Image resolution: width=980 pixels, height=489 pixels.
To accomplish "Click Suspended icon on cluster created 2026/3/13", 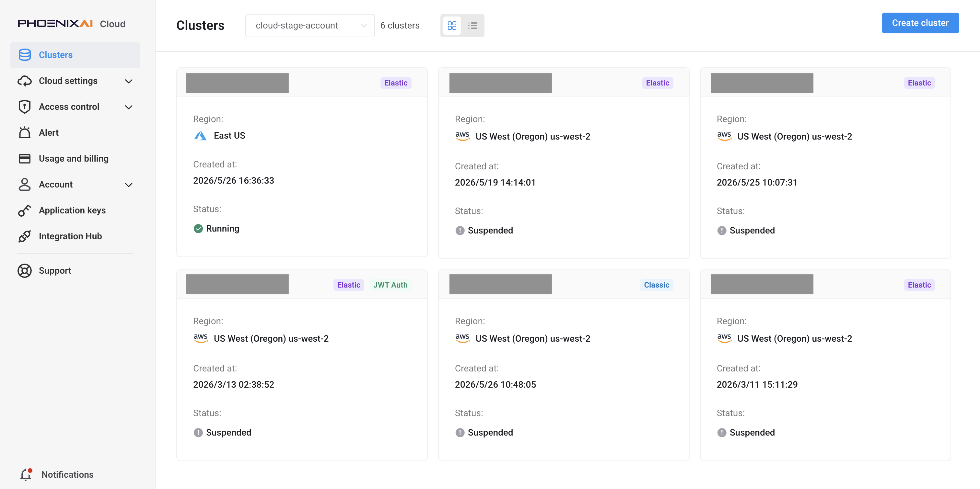I will [x=198, y=432].
